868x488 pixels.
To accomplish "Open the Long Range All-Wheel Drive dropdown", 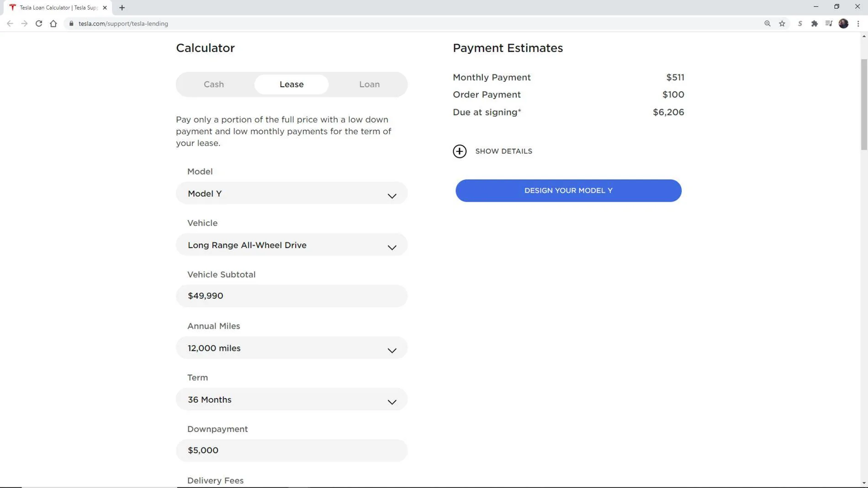I will 291,245.
